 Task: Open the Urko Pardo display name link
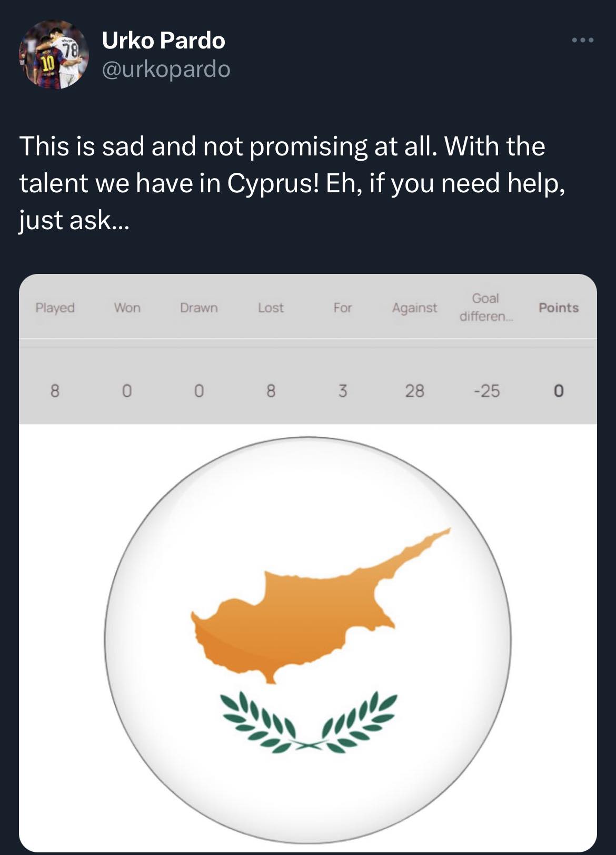pos(163,41)
